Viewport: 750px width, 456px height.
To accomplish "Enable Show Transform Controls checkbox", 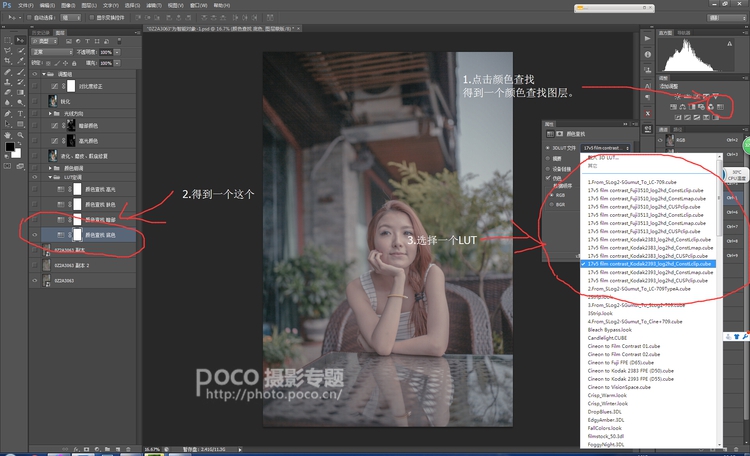I will click(91, 17).
